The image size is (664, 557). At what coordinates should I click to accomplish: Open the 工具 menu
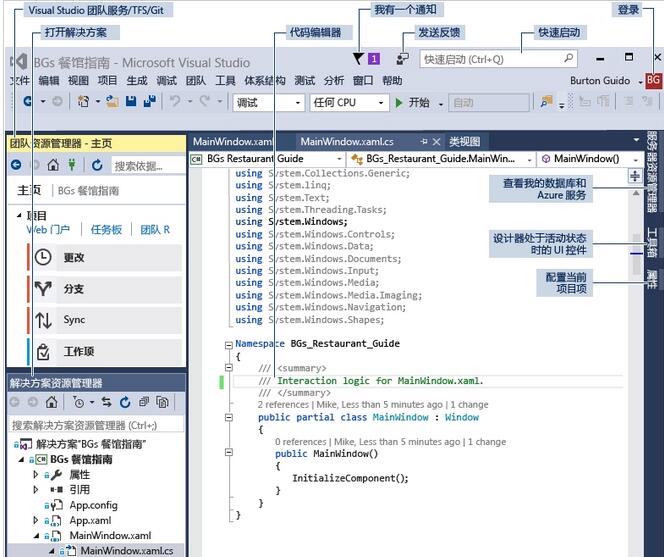click(225, 80)
